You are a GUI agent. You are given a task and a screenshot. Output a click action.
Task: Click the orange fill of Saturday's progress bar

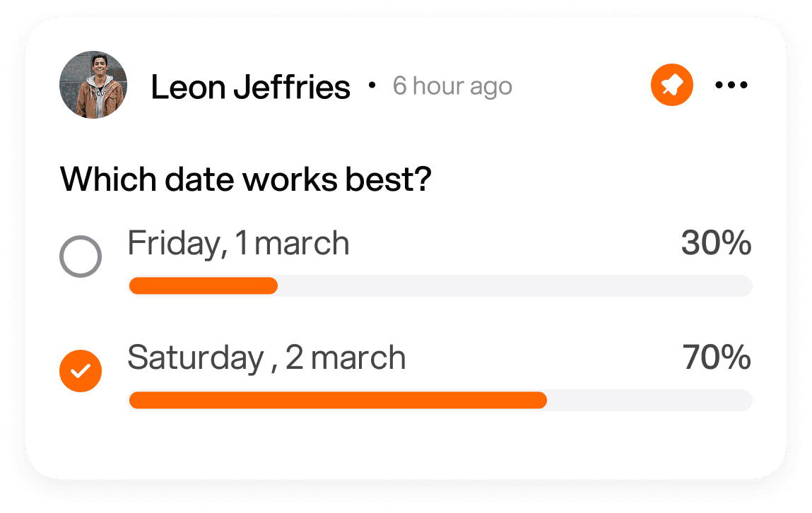[x=338, y=401]
